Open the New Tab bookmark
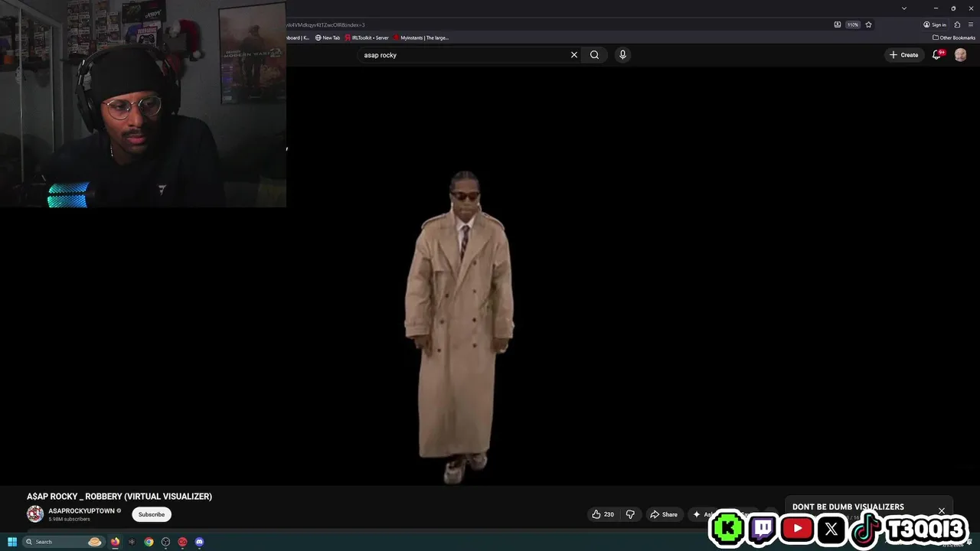This screenshot has height=551, width=980. click(328, 37)
